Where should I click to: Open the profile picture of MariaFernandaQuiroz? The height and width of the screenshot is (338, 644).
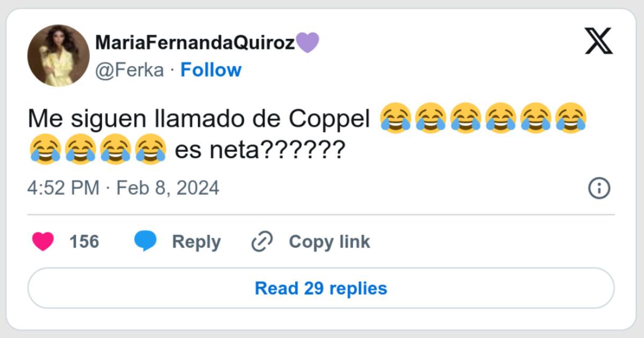tap(58, 55)
